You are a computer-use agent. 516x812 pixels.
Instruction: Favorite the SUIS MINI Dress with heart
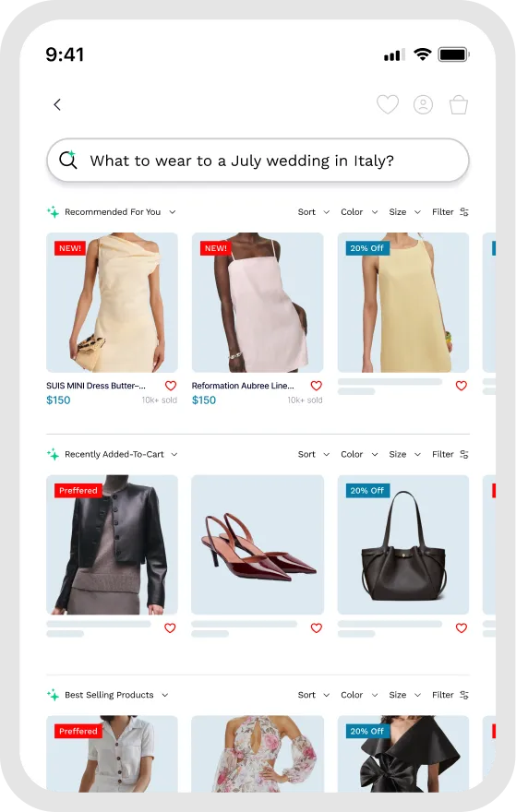[x=171, y=386]
